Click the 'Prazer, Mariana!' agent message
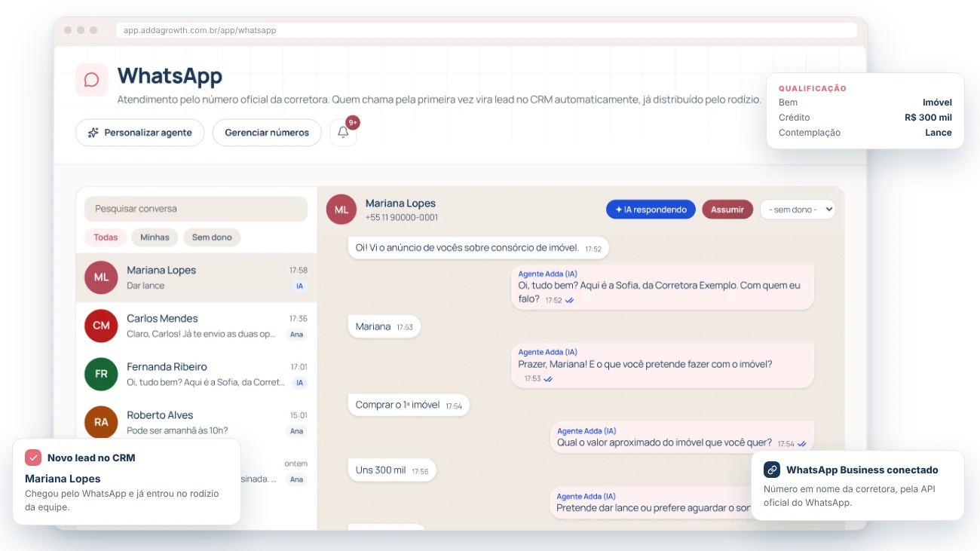 tap(663, 366)
